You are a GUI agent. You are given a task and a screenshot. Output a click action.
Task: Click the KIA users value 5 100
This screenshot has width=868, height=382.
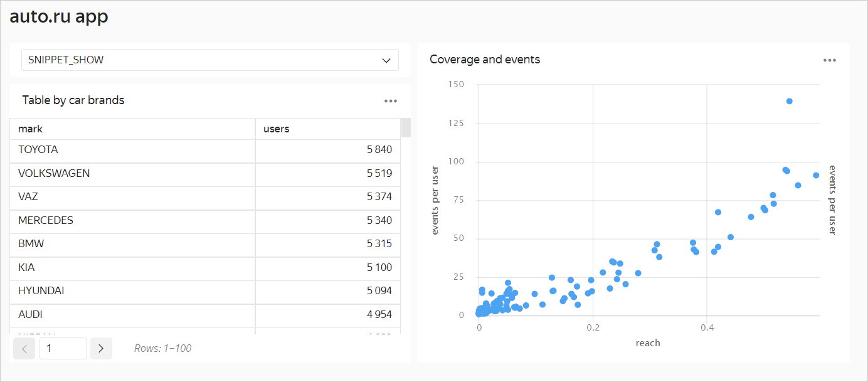point(379,268)
